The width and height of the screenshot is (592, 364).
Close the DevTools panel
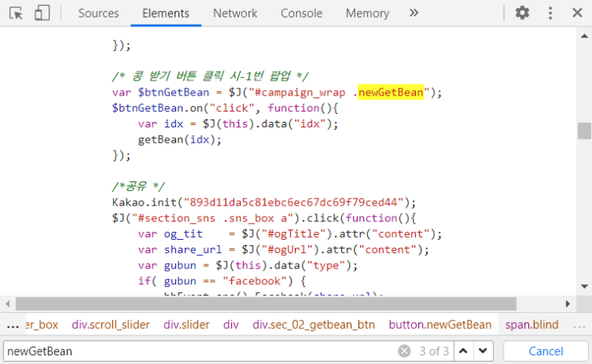point(578,13)
